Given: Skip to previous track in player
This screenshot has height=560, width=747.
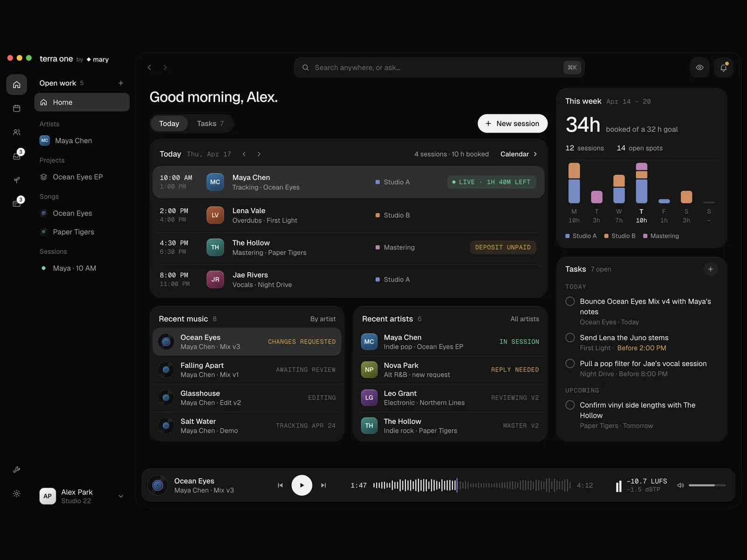Looking at the screenshot, I should pyautogui.click(x=280, y=485).
